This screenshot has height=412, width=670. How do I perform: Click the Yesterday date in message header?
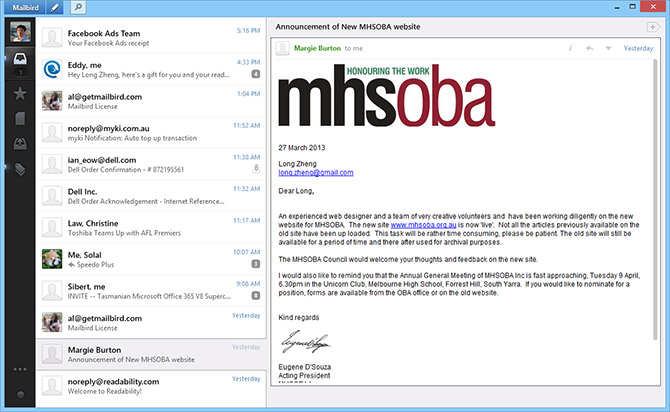638,48
